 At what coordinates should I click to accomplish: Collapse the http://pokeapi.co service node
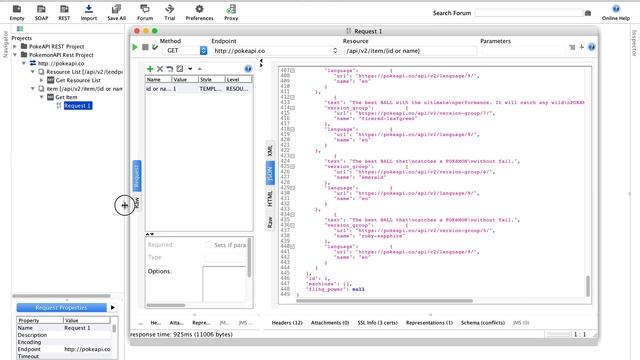pos(24,63)
